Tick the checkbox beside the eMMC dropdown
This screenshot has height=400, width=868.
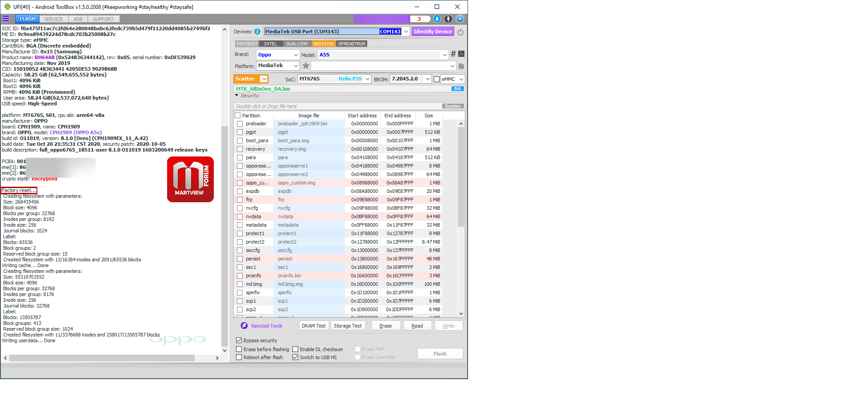coord(436,79)
